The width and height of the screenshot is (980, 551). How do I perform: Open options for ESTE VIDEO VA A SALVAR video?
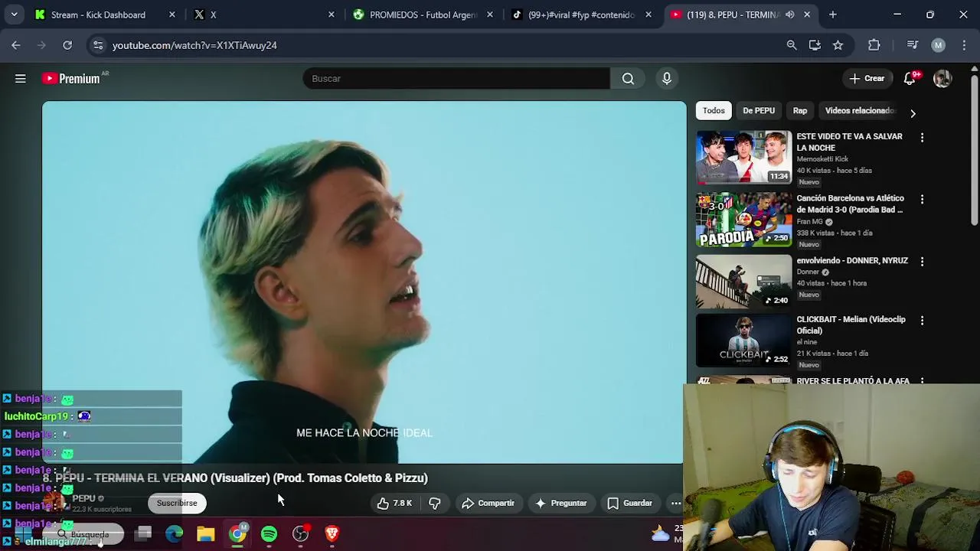(x=922, y=137)
